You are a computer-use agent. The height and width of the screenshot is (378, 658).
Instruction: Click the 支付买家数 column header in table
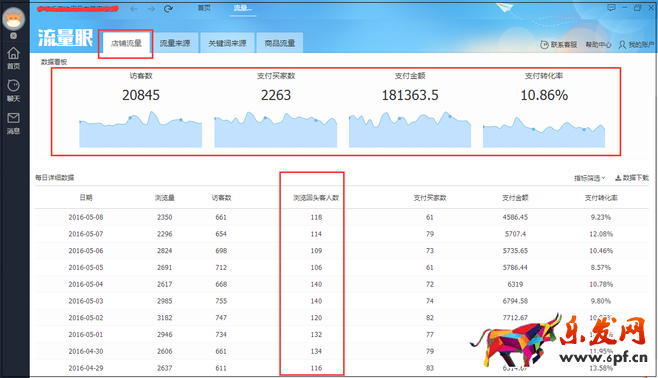click(430, 198)
